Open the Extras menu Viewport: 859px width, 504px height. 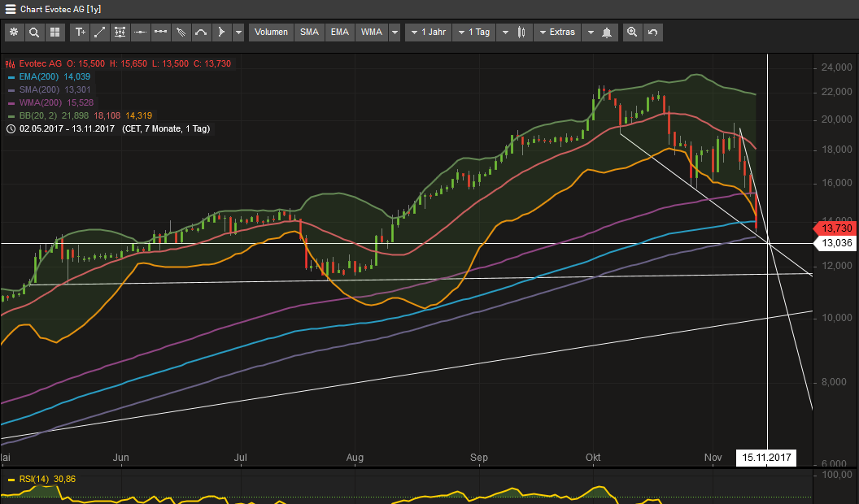557,33
